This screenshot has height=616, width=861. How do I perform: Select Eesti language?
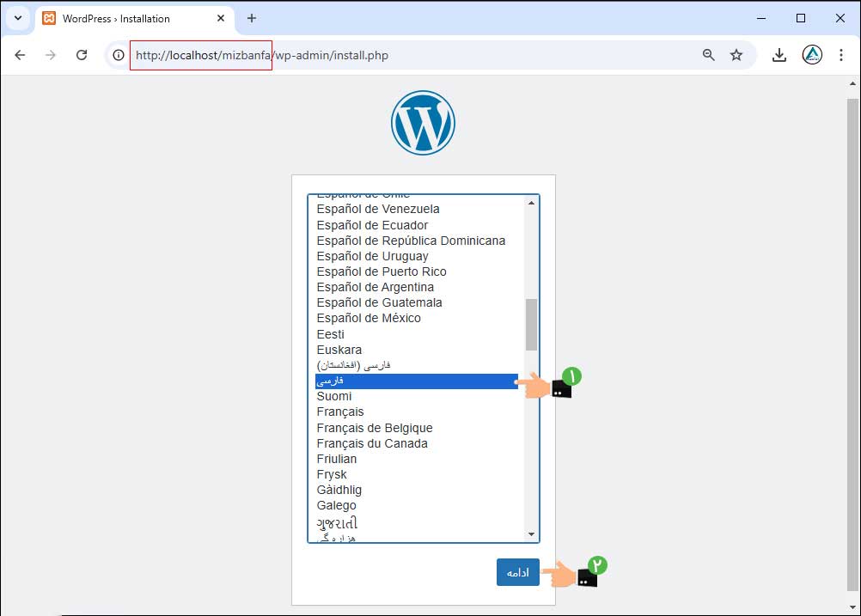[416, 334]
